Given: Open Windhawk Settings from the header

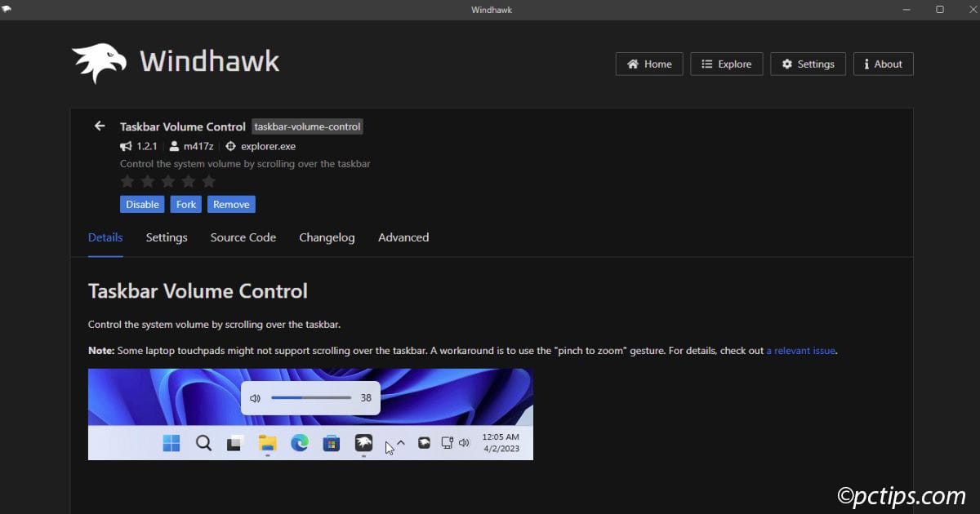Looking at the screenshot, I should point(808,64).
